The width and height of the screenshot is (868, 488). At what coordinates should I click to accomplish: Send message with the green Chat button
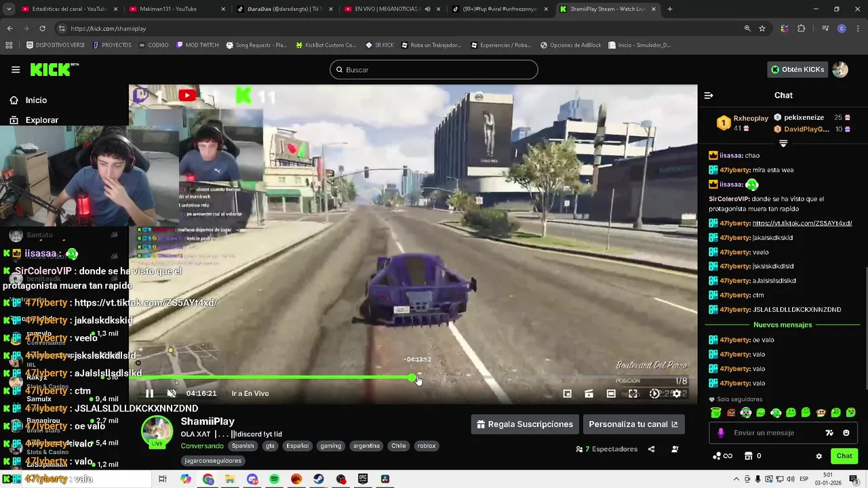[x=844, y=456]
